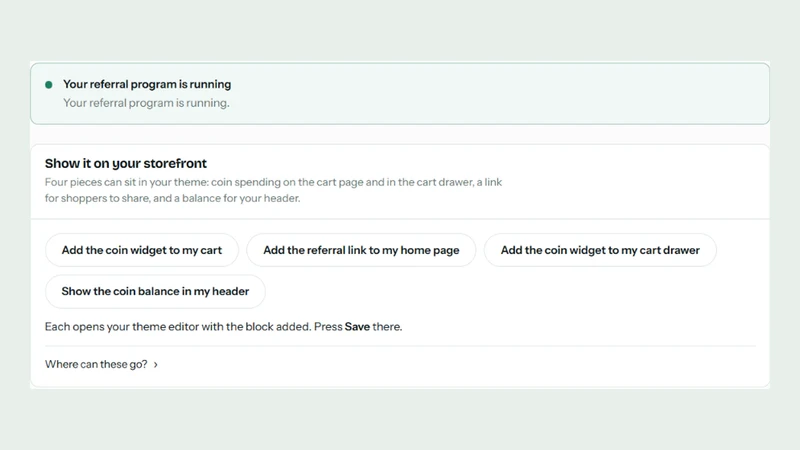
Task: Click the bold 'Save' word in the note
Action: click(357, 327)
